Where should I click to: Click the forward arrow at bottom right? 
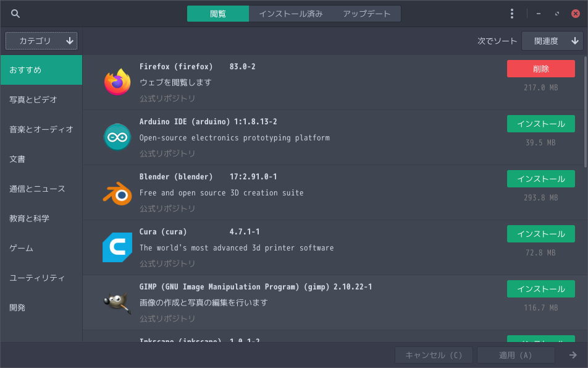pyautogui.click(x=573, y=355)
